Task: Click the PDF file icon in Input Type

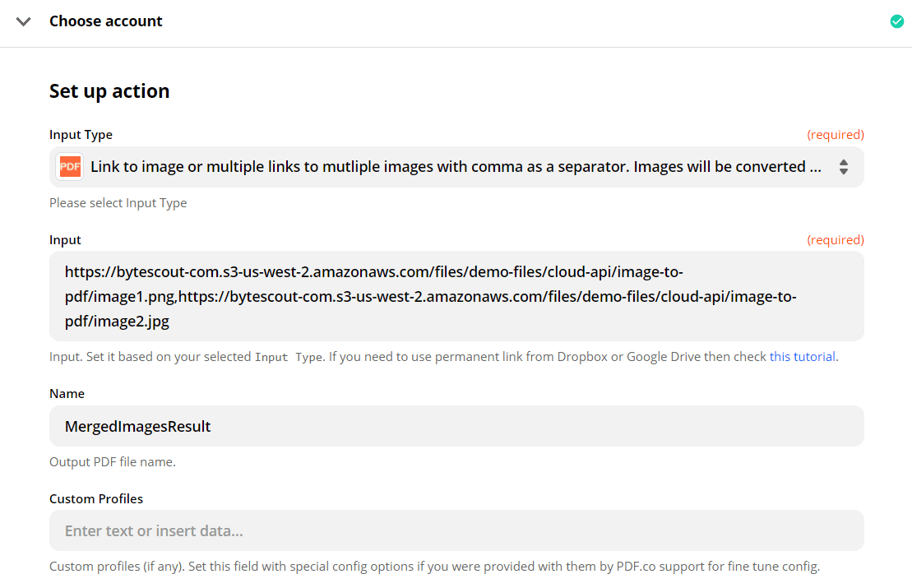Action: click(70, 166)
